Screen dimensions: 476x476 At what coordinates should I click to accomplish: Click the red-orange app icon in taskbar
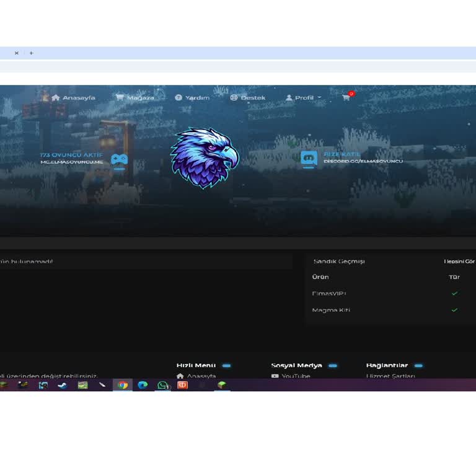182,385
